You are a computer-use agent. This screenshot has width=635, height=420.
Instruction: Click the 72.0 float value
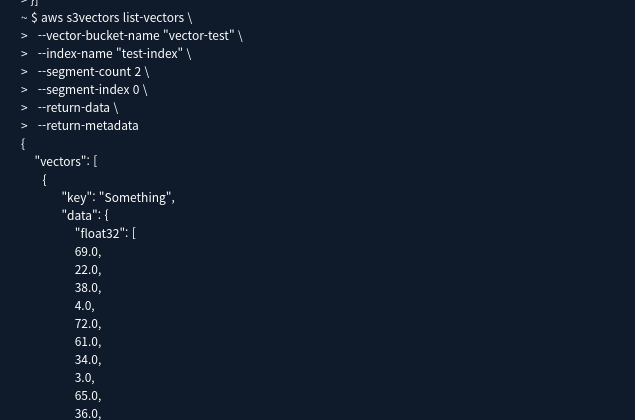86,323
